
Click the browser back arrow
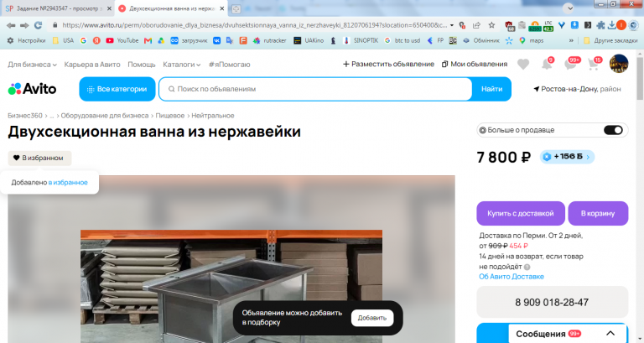[x=11, y=25]
